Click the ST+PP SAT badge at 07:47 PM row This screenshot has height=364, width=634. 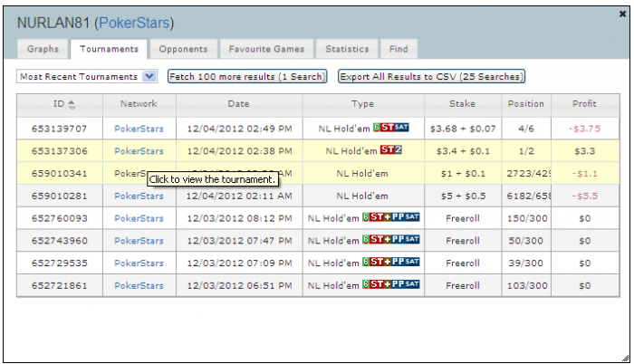coord(390,239)
